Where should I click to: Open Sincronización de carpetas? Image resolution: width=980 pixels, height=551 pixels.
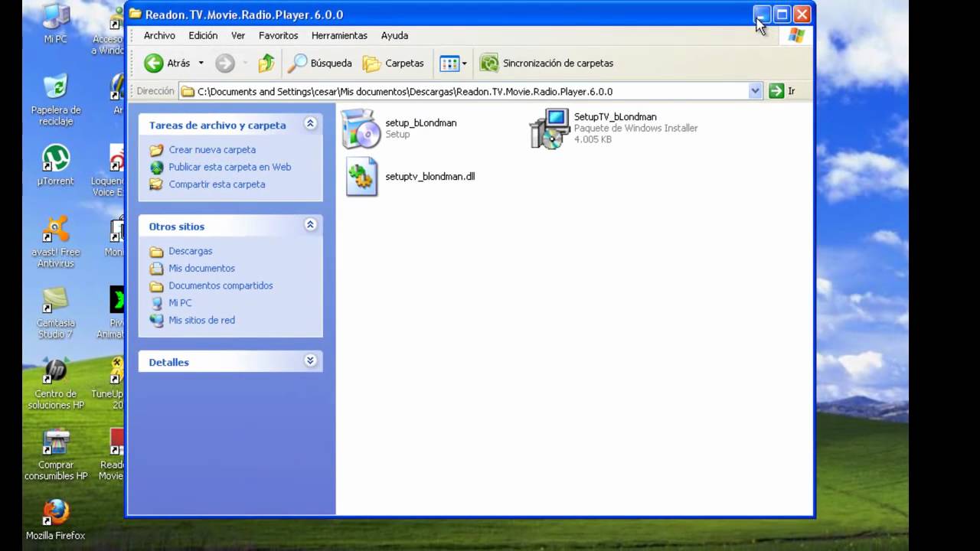pos(547,64)
